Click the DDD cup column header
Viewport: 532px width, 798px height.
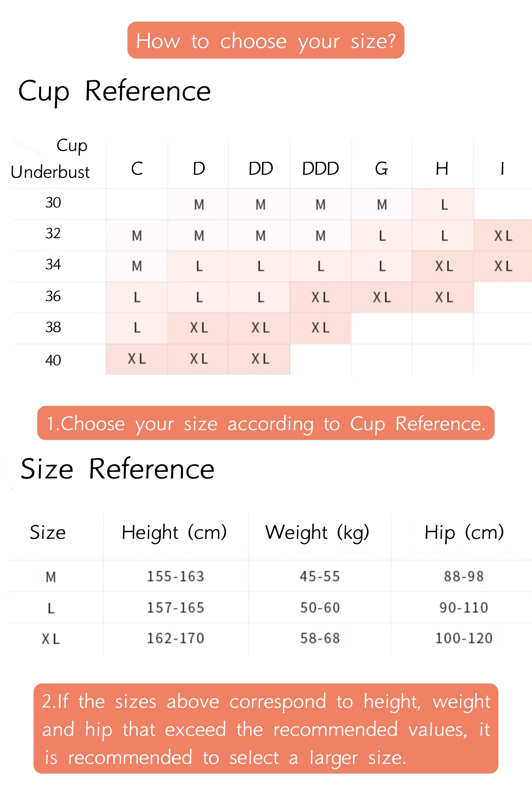tap(321, 169)
